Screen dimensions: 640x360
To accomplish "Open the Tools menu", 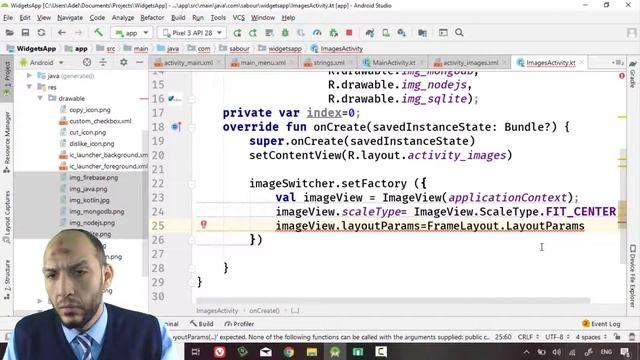I will click(x=218, y=18).
